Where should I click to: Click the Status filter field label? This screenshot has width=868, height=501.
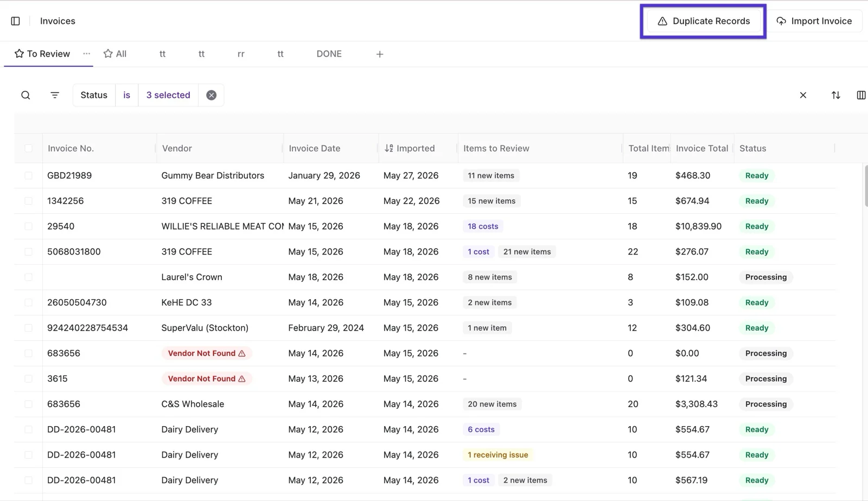tap(94, 95)
